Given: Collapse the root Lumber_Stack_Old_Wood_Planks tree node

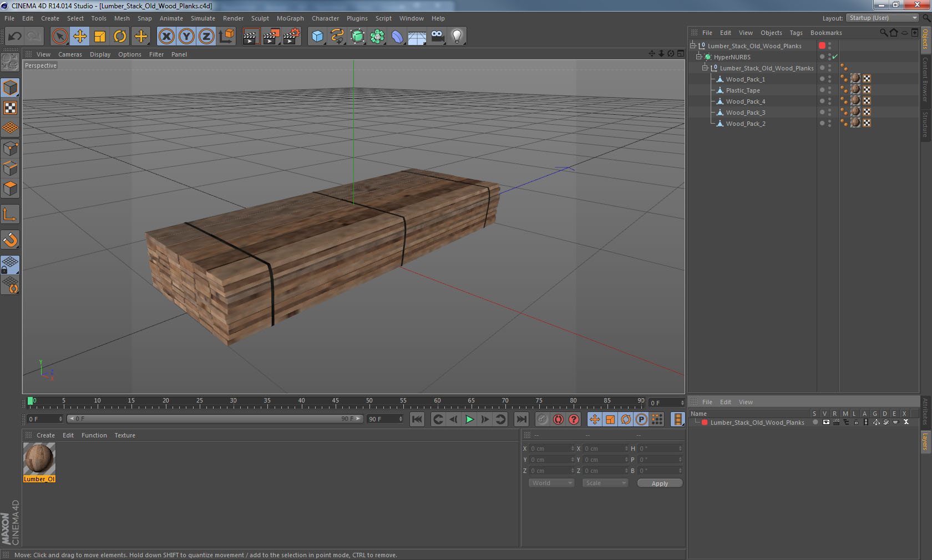Looking at the screenshot, I should coord(693,46).
